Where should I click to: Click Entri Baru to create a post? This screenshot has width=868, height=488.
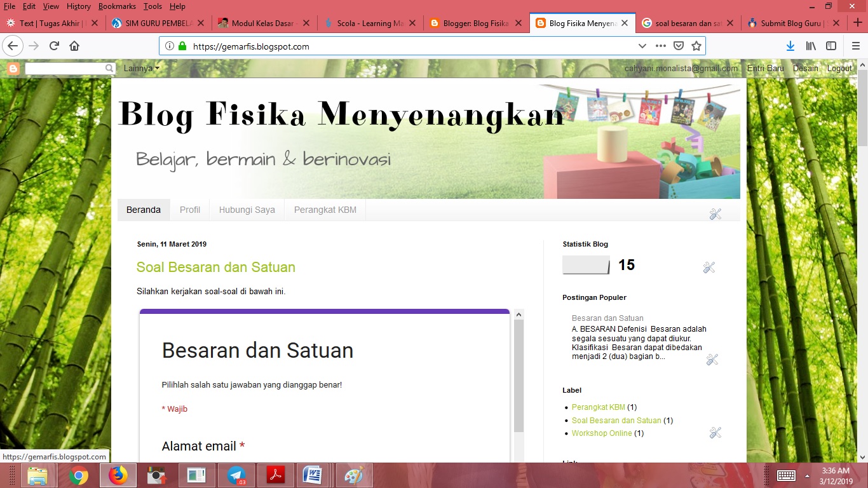[766, 68]
